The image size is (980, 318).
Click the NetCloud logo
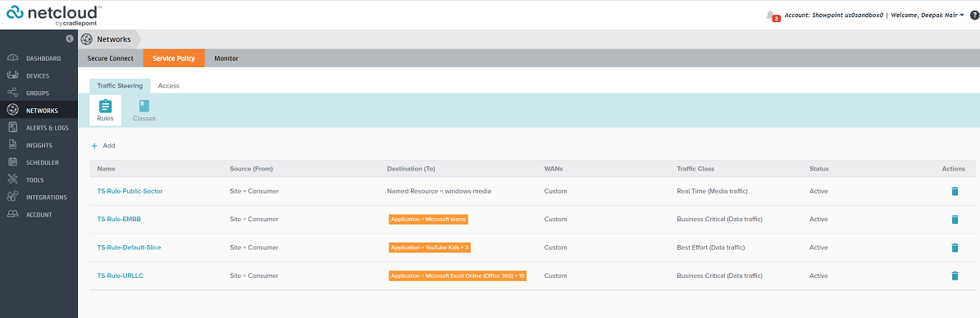tap(54, 15)
